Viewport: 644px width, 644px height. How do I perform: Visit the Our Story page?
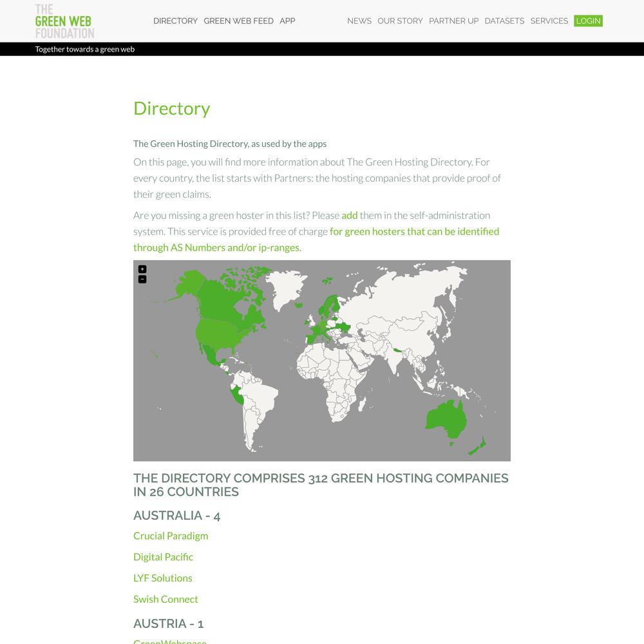pyautogui.click(x=400, y=21)
